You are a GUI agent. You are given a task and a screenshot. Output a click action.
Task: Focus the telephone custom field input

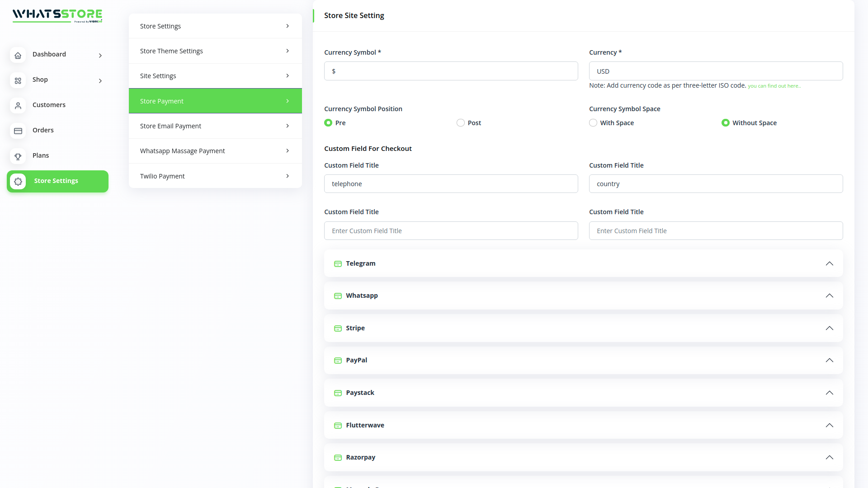pyautogui.click(x=451, y=184)
